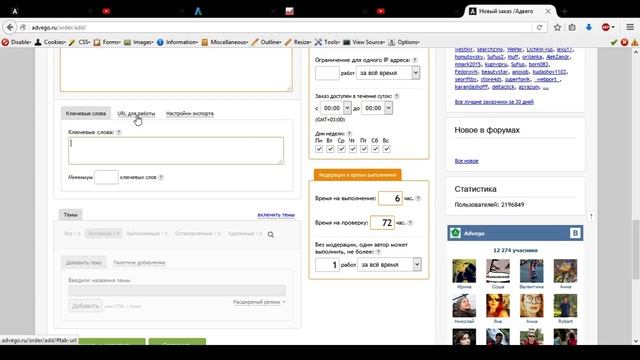
Task: Select the Темы tab
Action: click(x=71, y=215)
